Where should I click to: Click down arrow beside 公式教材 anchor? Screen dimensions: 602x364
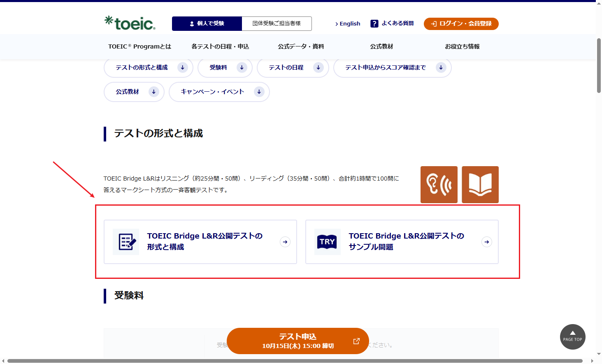tap(154, 92)
